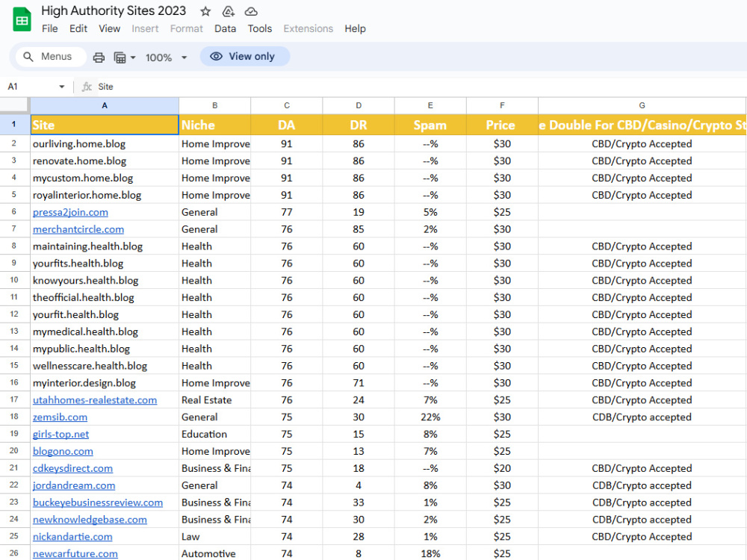Click the DR value 85 cell
The image size is (747, 560).
[359, 229]
